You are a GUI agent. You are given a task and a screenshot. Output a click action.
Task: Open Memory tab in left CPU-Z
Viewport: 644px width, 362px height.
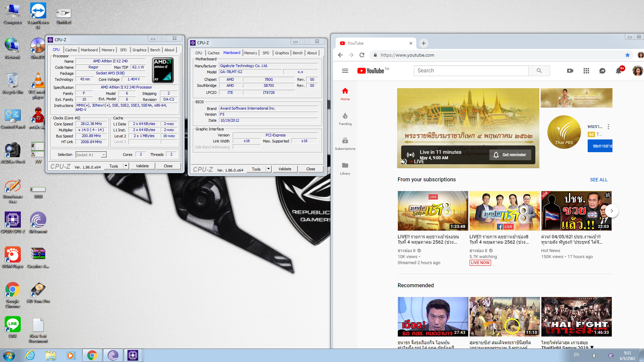pyautogui.click(x=108, y=50)
